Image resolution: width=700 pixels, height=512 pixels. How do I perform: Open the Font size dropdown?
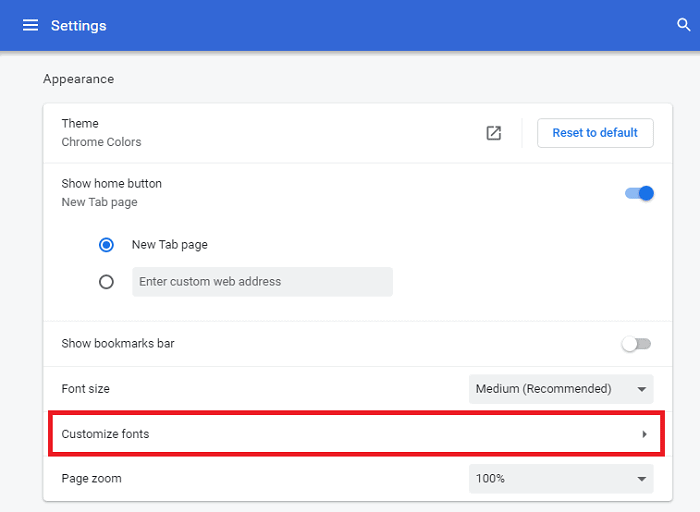click(x=561, y=389)
